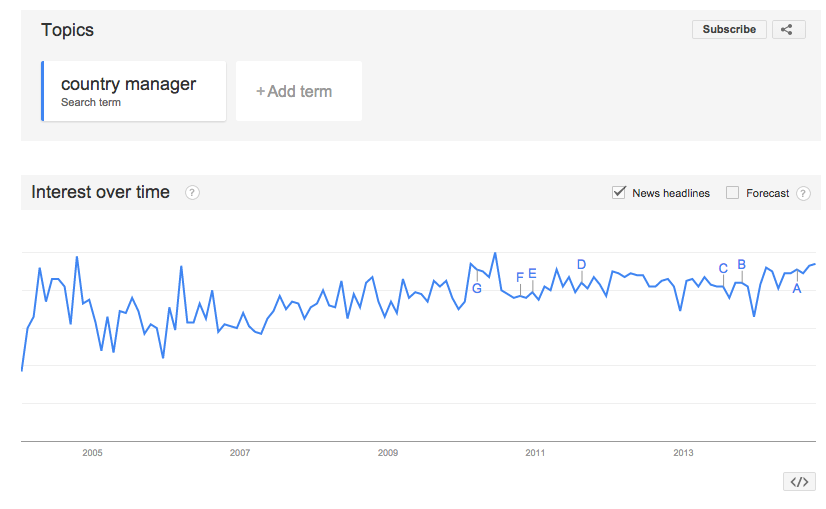
Task: Select the country manager search term card
Action: (134, 91)
